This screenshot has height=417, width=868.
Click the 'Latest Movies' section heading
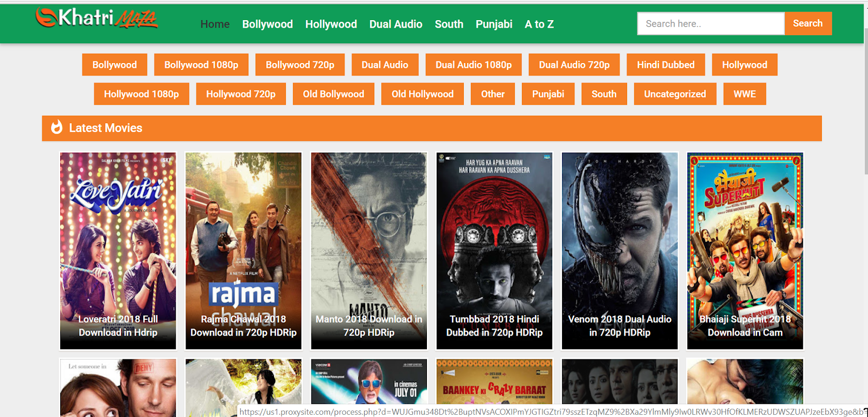pos(106,128)
